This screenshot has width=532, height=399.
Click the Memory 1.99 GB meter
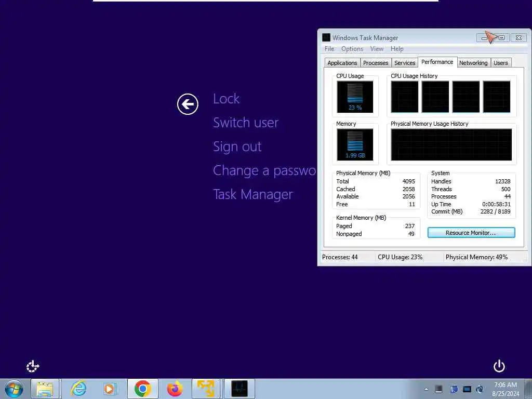[x=355, y=145]
